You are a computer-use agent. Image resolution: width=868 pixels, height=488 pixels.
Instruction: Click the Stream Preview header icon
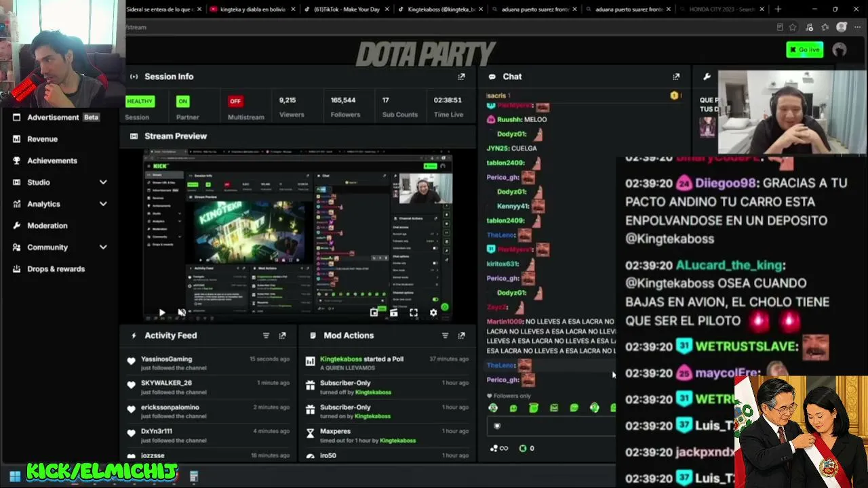click(134, 136)
